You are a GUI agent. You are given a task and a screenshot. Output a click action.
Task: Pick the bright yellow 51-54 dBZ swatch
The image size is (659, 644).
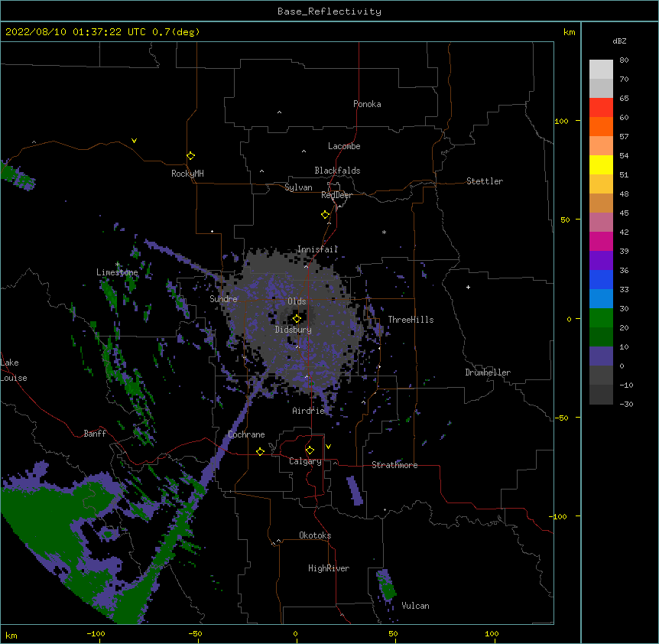click(x=601, y=164)
